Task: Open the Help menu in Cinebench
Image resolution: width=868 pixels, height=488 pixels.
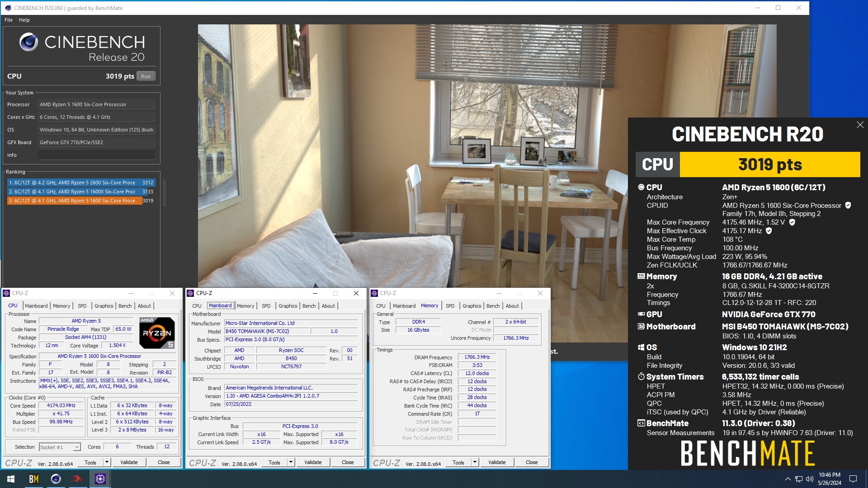Action: pyautogui.click(x=24, y=20)
